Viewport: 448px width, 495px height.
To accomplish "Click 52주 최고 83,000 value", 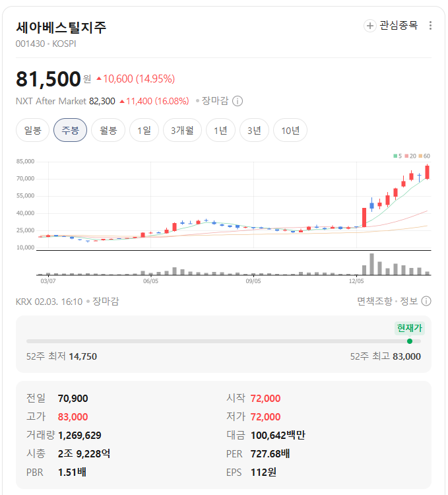I will pos(406,356).
